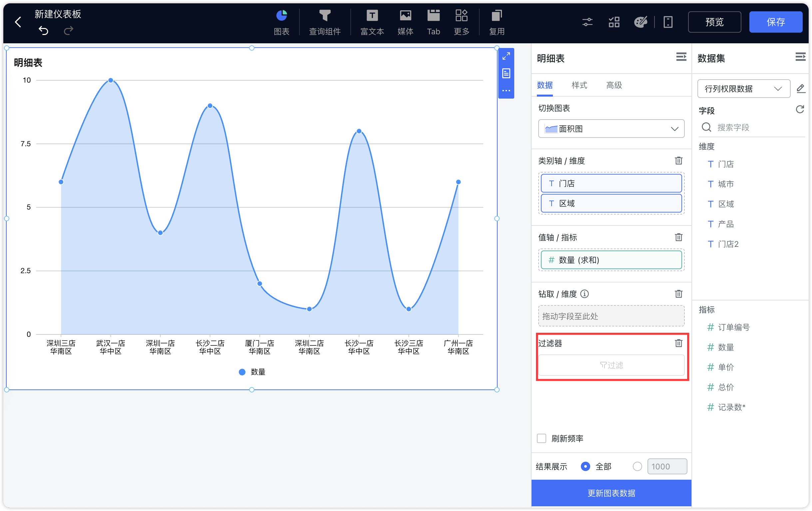The height and width of the screenshot is (511, 812).
Task: Show 钻取 / 维度 info tooltip icon
Action: point(585,294)
